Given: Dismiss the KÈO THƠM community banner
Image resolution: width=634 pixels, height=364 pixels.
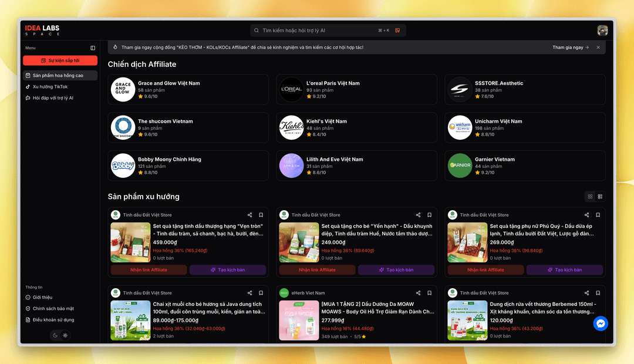Looking at the screenshot, I should click(x=598, y=48).
